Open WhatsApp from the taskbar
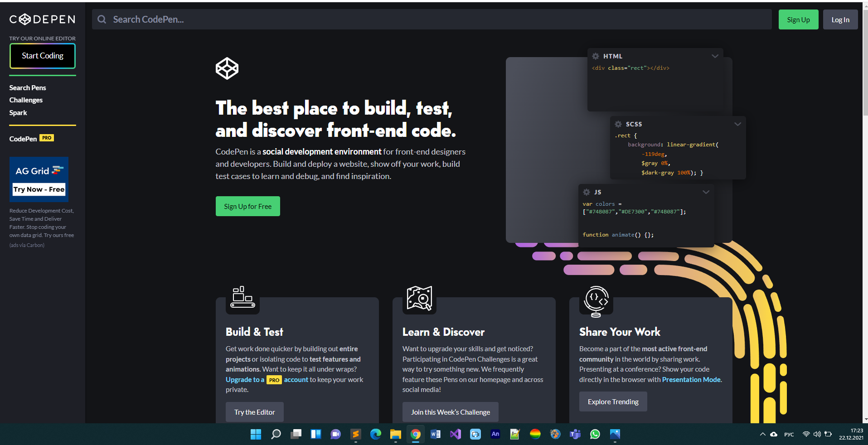 coord(595,434)
